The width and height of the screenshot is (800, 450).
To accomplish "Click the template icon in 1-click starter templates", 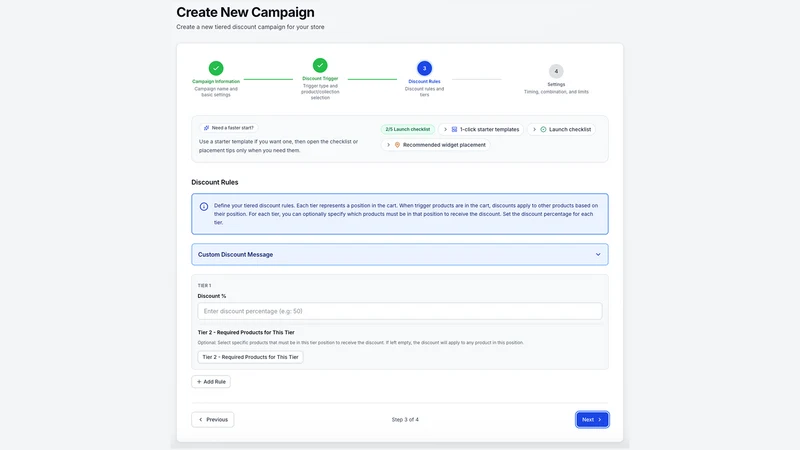I will (x=454, y=130).
